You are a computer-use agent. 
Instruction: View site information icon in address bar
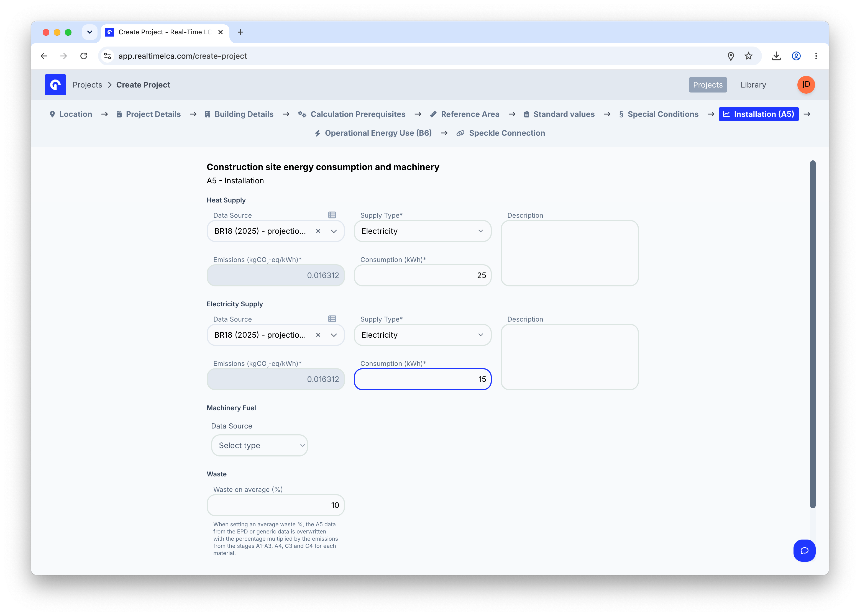(108, 56)
